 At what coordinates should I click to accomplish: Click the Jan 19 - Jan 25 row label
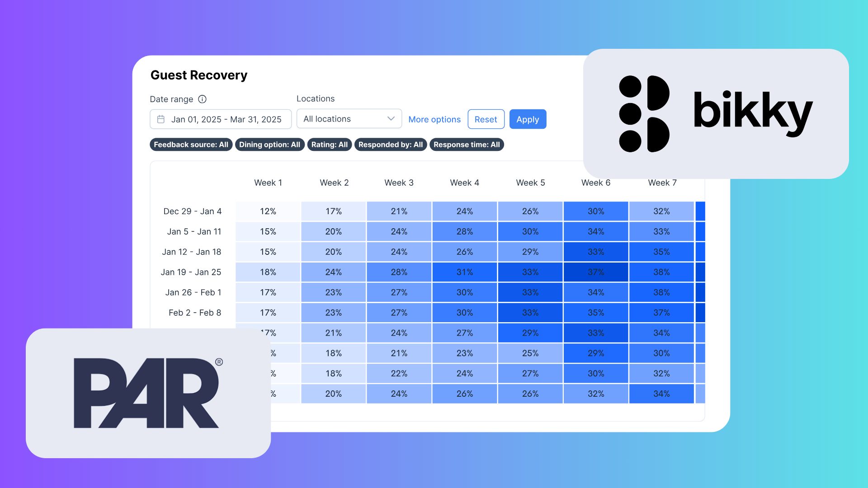click(x=191, y=272)
